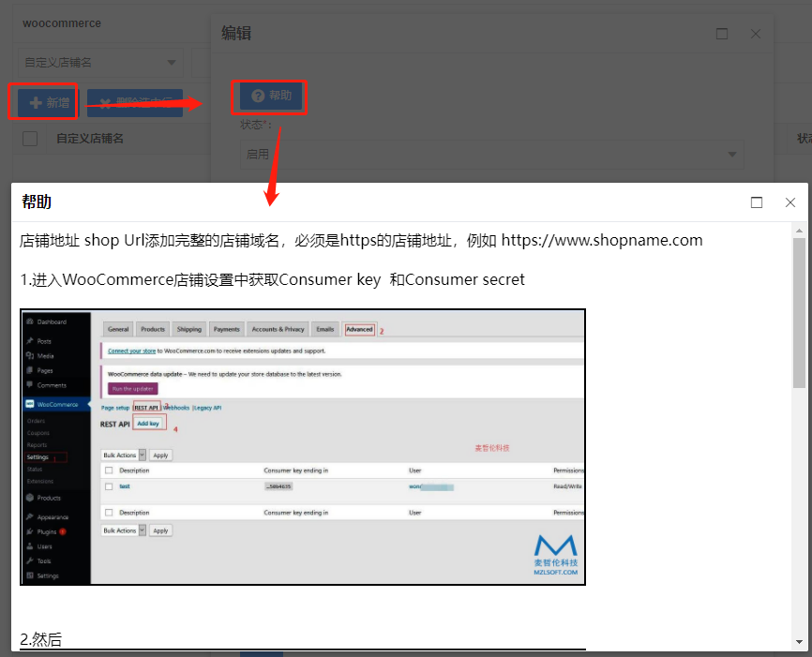Maximize the 帮助 help dialog
The width and height of the screenshot is (812, 657).
tap(756, 202)
